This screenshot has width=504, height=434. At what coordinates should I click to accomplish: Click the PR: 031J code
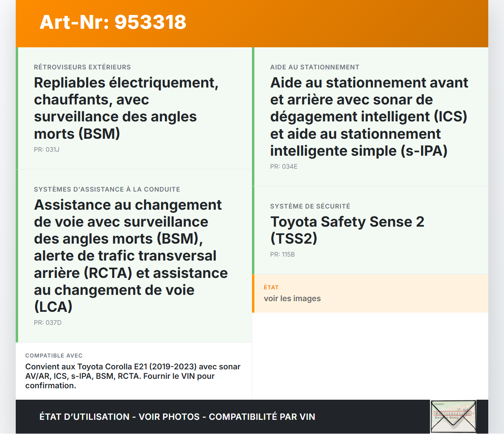coord(46,149)
